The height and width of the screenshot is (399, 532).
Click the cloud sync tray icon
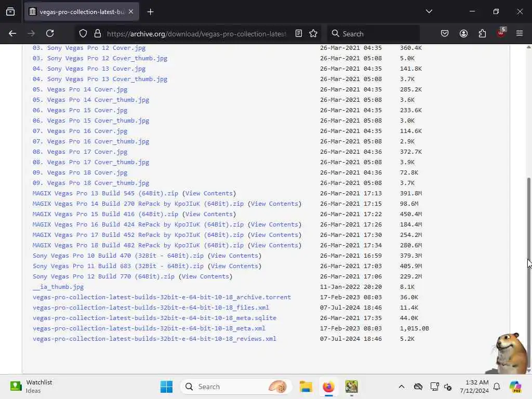click(418, 387)
